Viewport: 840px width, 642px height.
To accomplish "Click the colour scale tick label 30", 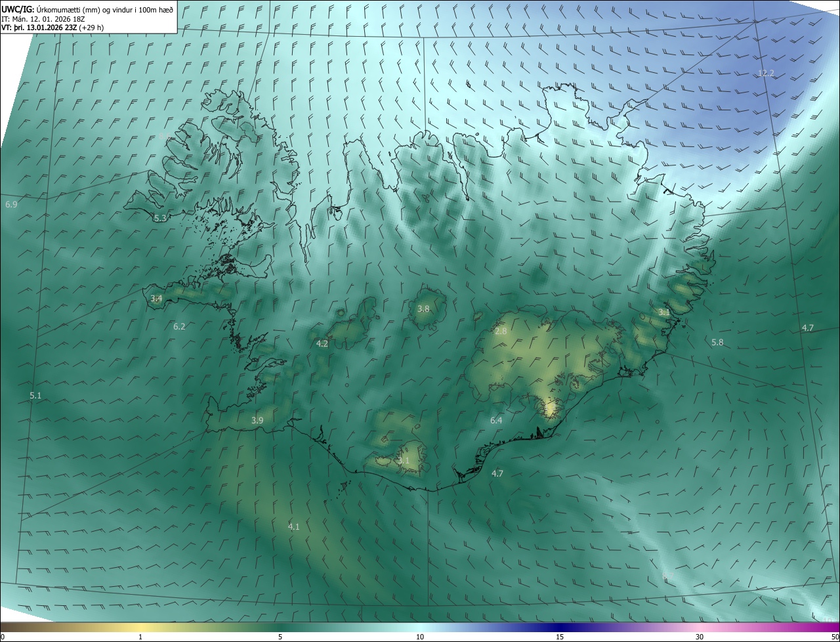I will tap(700, 637).
